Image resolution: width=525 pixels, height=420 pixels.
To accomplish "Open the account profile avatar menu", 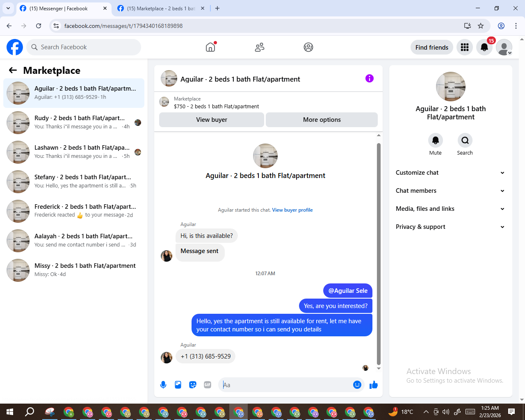I will pos(504,47).
